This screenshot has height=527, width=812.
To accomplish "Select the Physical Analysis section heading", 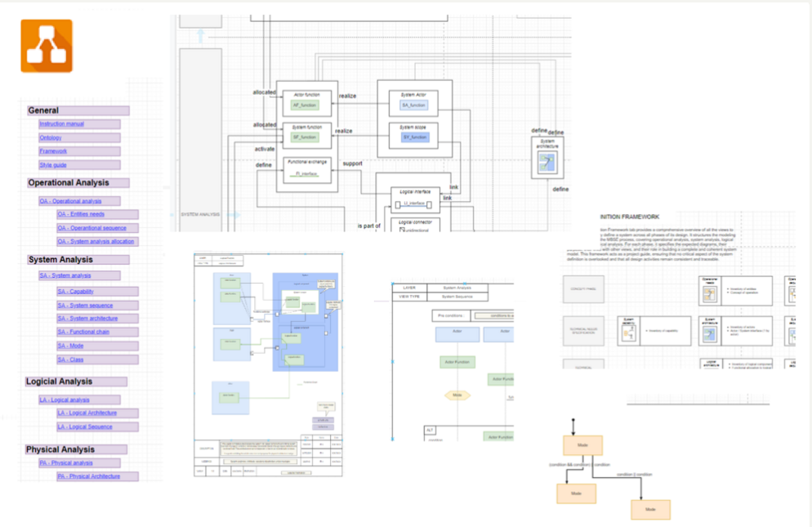I will pos(76,449).
